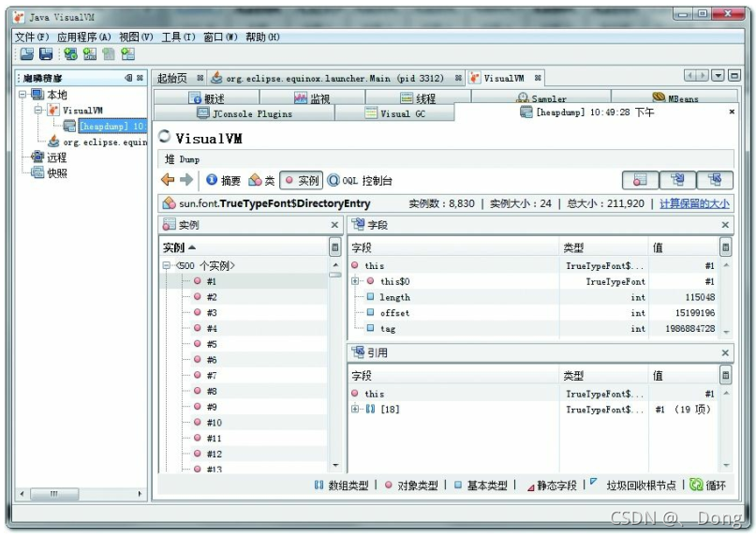Minimize the applications side panel

(128, 78)
